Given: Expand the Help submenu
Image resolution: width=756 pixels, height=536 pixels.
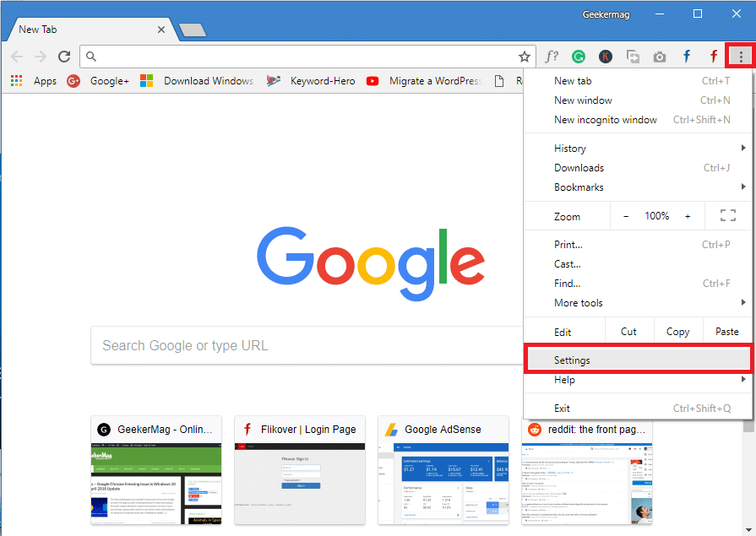Looking at the screenshot, I should pos(638,380).
